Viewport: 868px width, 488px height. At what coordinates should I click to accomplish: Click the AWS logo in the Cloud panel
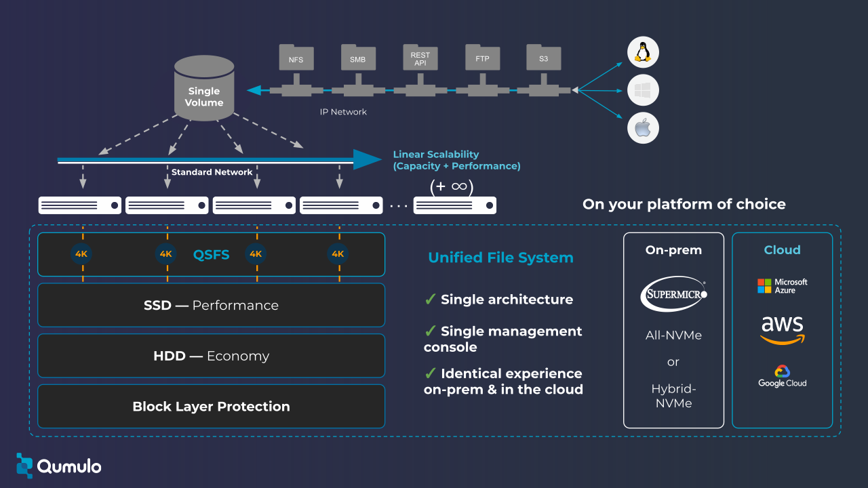(x=782, y=330)
